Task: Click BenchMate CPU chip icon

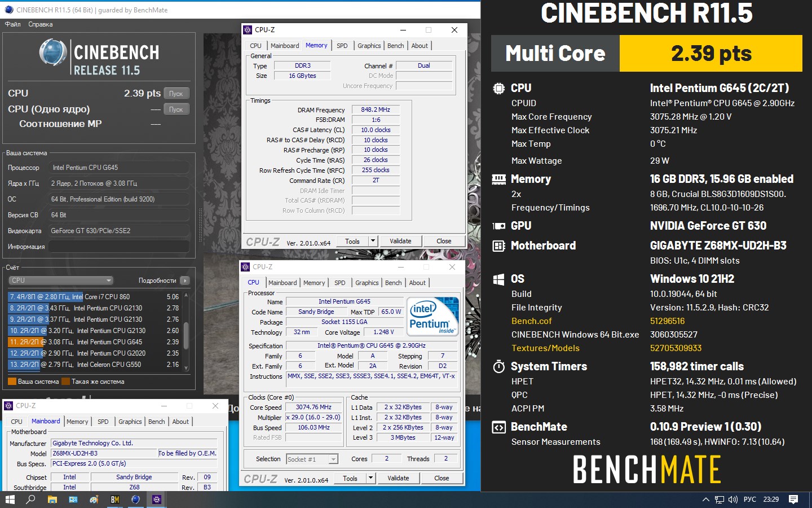Action: (x=498, y=88)
